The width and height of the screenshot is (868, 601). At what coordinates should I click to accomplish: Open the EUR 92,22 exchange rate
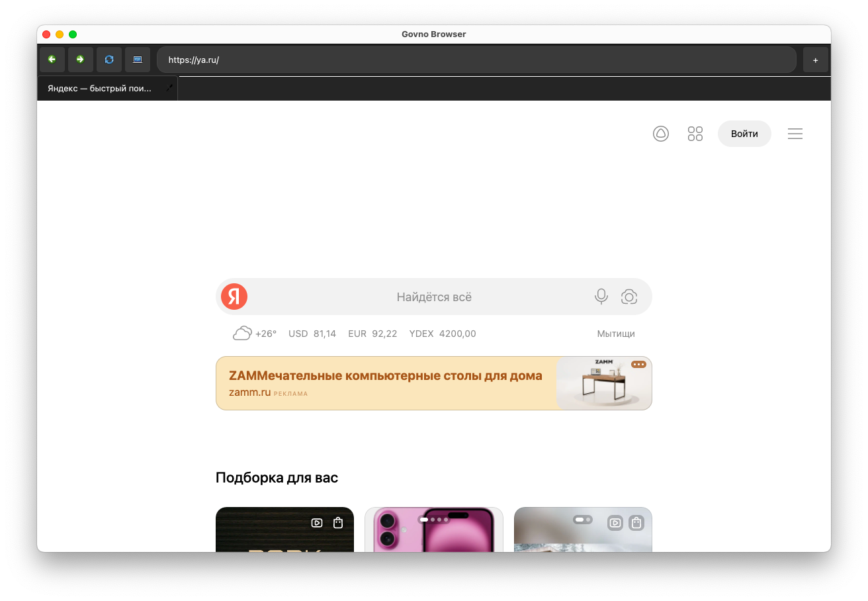(372, 334)
